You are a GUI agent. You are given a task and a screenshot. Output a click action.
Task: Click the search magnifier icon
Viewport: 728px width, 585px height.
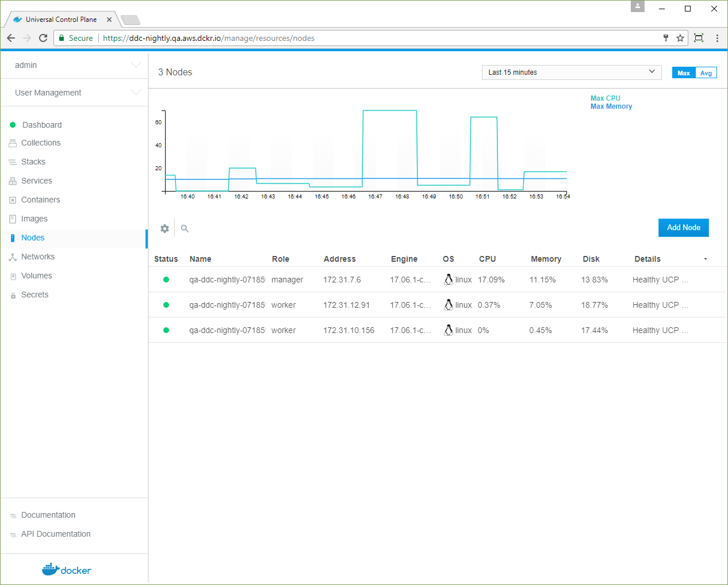click(185, 228)
